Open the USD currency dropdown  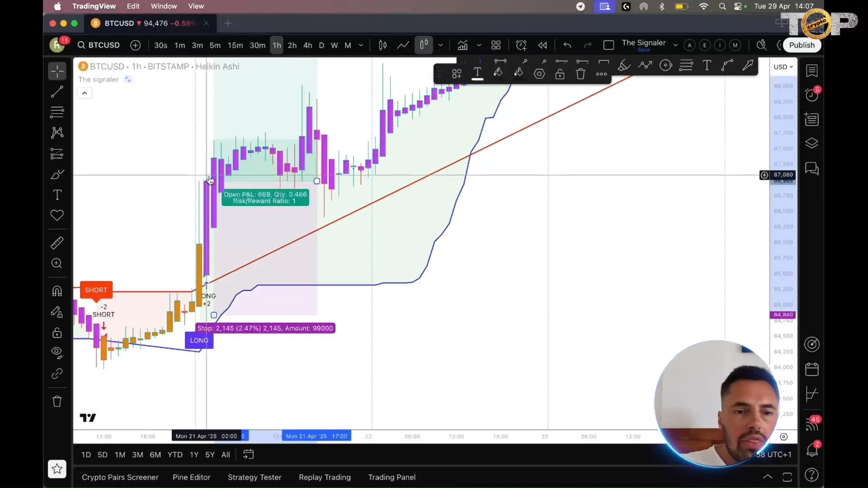tap(783, 67)
